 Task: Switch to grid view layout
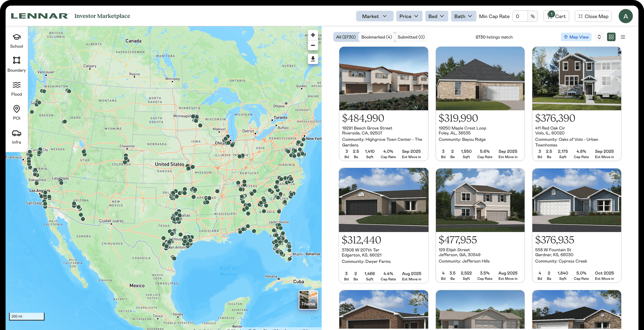click(x=611, y=37)
